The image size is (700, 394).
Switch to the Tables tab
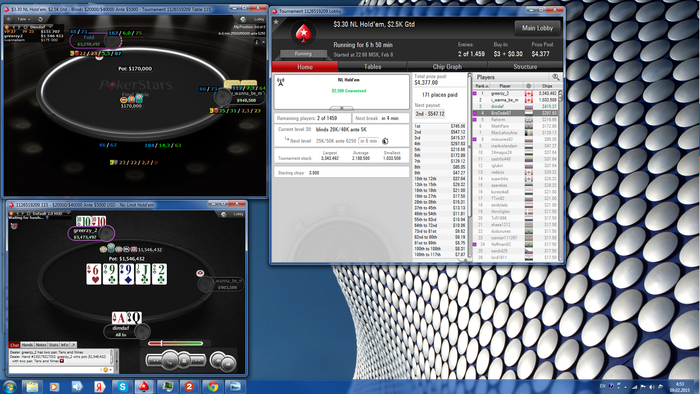tap(372, 67)
